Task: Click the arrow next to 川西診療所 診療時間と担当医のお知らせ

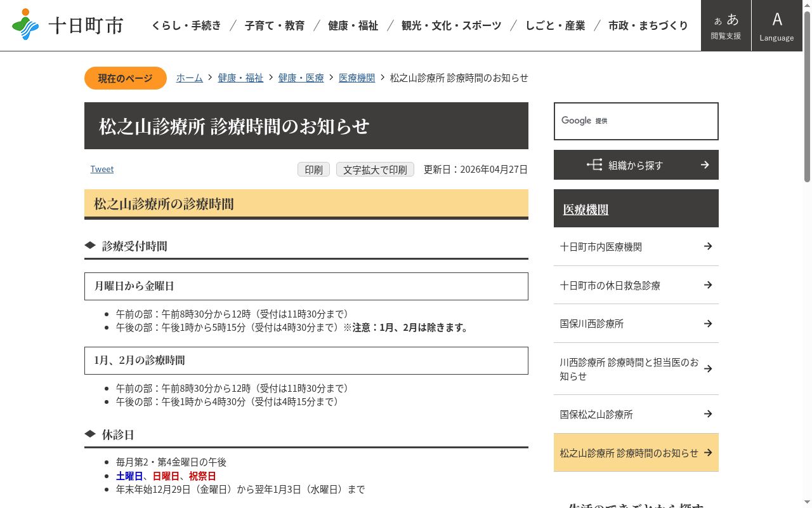Action: pos(708,369)
